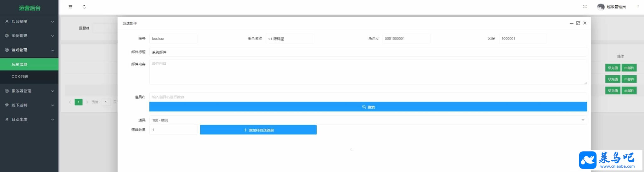Open the CDK列表 page
The image size is (644, 172).
click(29, 77)
